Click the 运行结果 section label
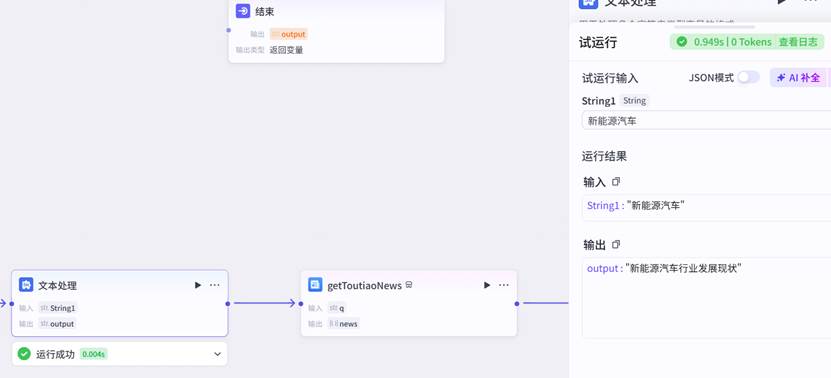 pyautogui.click(x=604, y=156)
